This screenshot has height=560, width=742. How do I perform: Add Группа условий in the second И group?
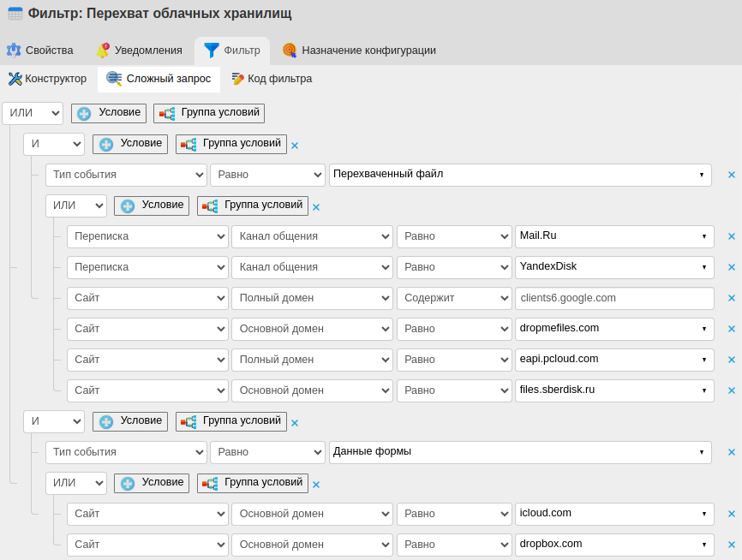point(231,421)
